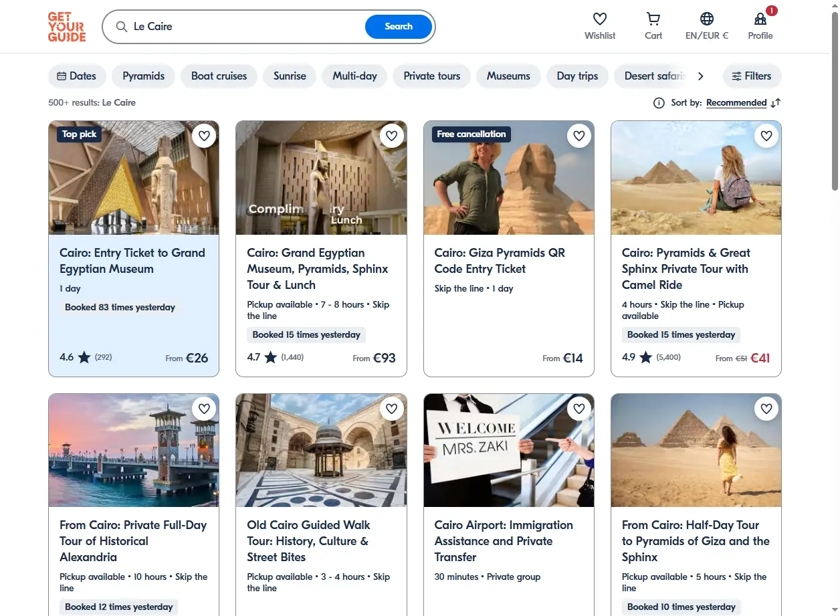
Task: Click the Booked 83 times yesterday label
Action: [x=120, y=308]
